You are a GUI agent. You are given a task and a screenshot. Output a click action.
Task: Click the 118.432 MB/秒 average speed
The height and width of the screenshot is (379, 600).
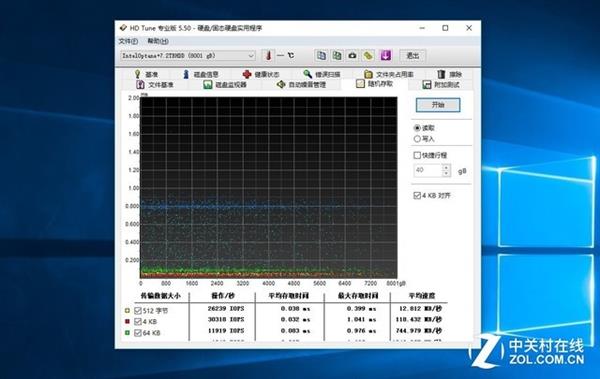(419, 320)
